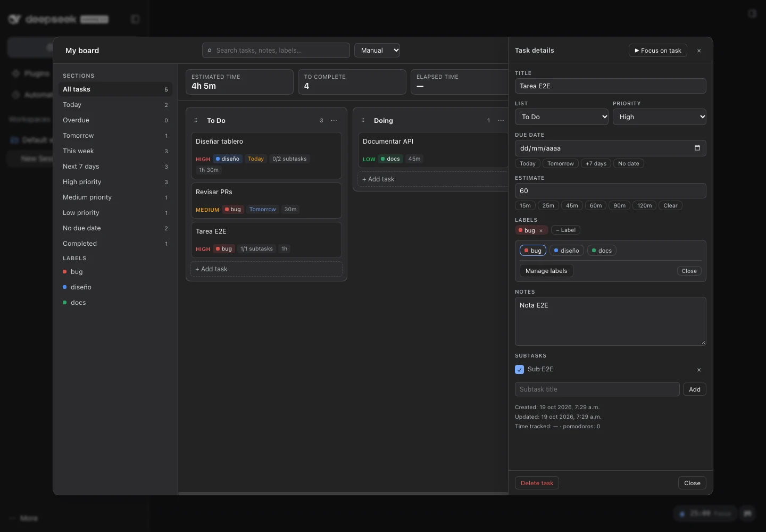
Task: Open the Priority dropdown showing High
Action: click(660, 117)
